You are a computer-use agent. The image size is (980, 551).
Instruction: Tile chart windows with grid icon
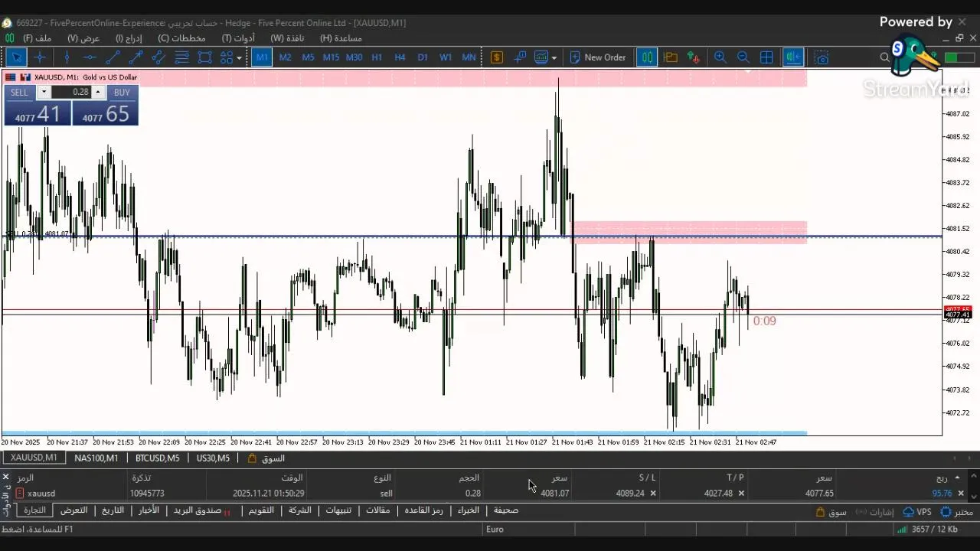[766, 57]
